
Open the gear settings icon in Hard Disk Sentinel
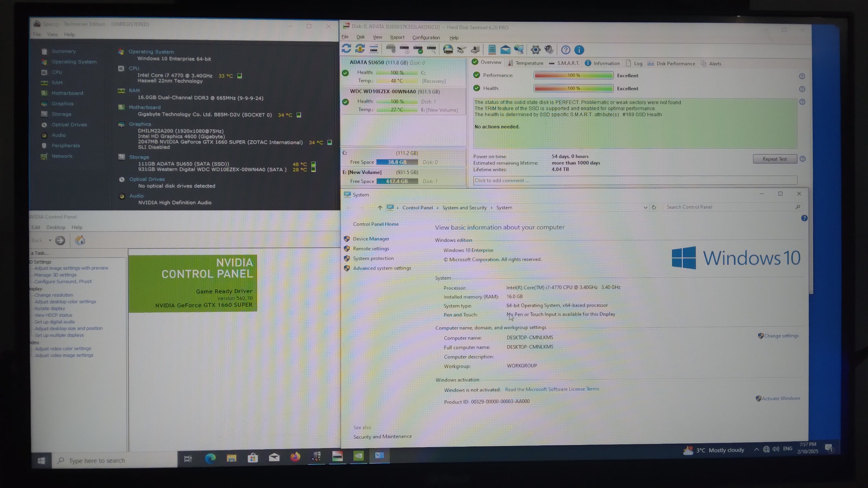(535, 50)
